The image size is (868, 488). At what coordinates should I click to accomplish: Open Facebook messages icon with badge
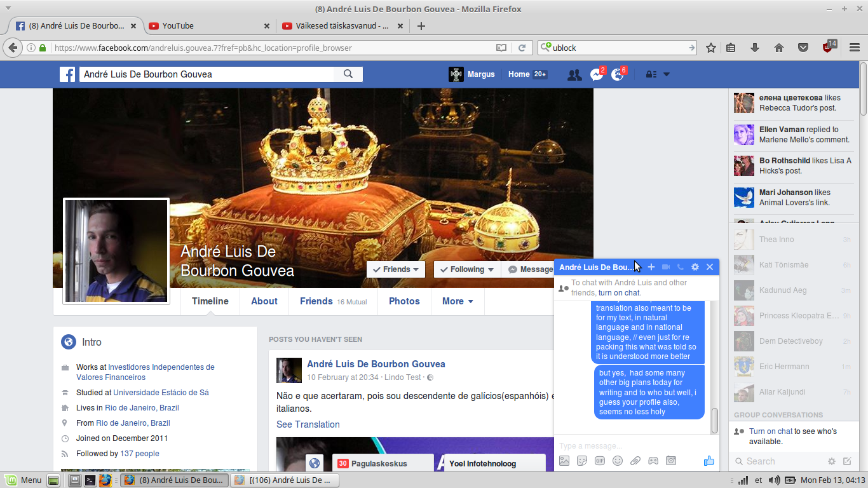tap(597, 74)
